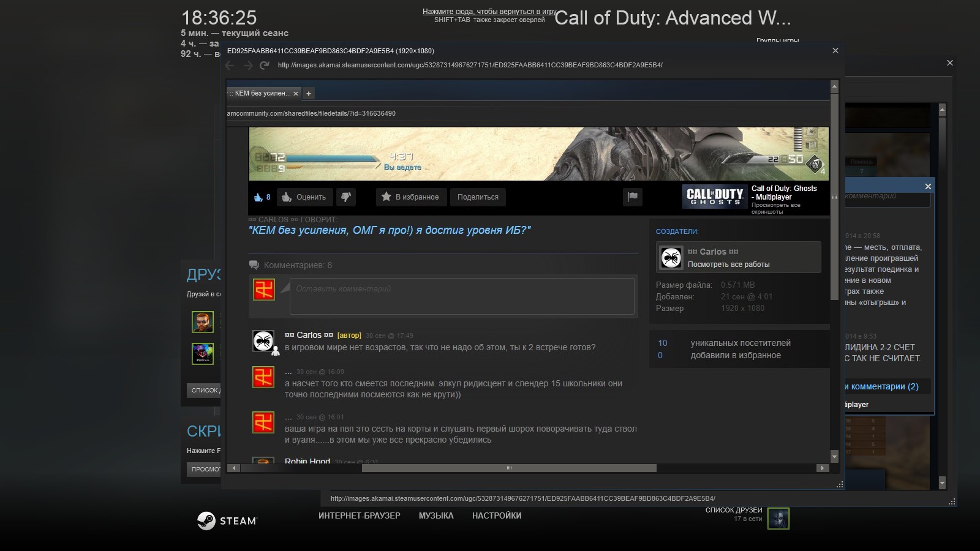Image resolution: width=980 pixels, height=551 pixels.
Task: Click Carlos's avatar beside the author comment
Action: pyautogui.click(x=263, y=341)
